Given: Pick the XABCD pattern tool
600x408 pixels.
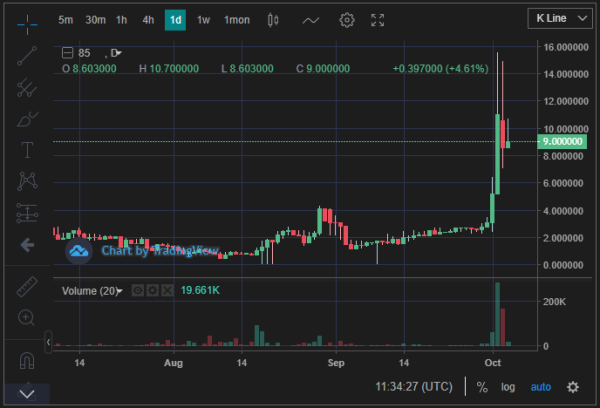Looking at the screenshot, I should 27,181.
